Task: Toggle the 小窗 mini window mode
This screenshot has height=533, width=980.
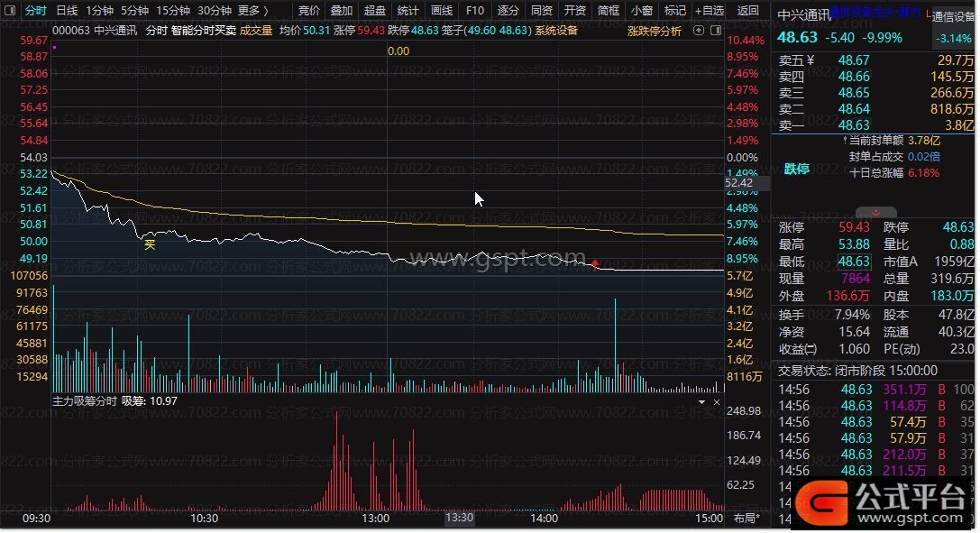Action: tap(641, 11)
